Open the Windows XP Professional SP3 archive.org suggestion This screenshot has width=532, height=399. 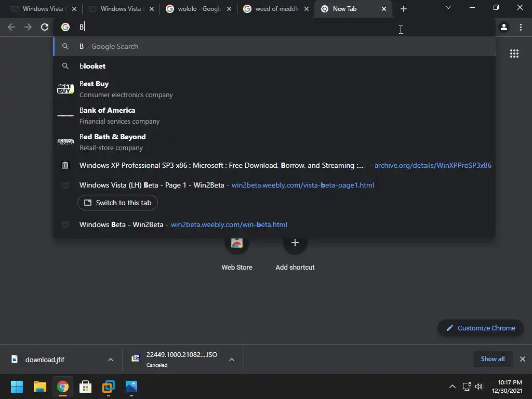click(x=274, y=165)
